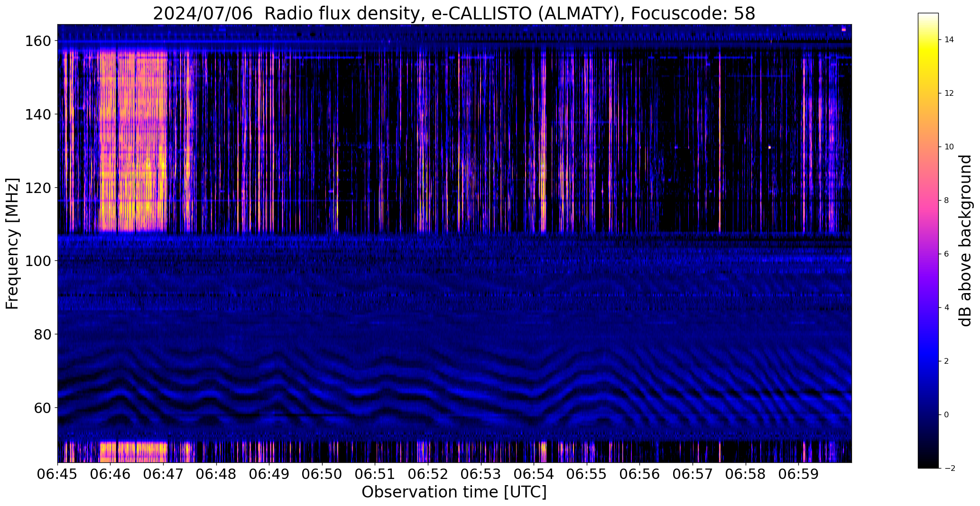Click the 06:49 time tick label

coord(269,474)
